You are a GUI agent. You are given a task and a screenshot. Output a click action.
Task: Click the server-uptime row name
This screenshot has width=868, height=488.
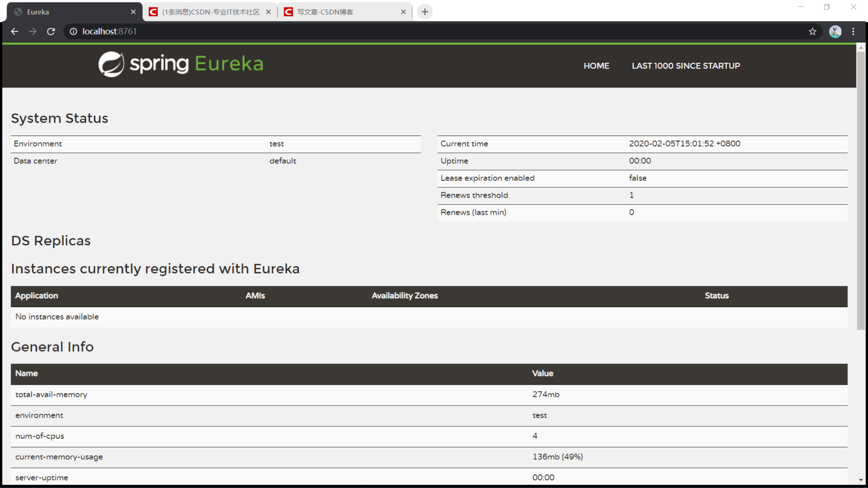point(42,477)
